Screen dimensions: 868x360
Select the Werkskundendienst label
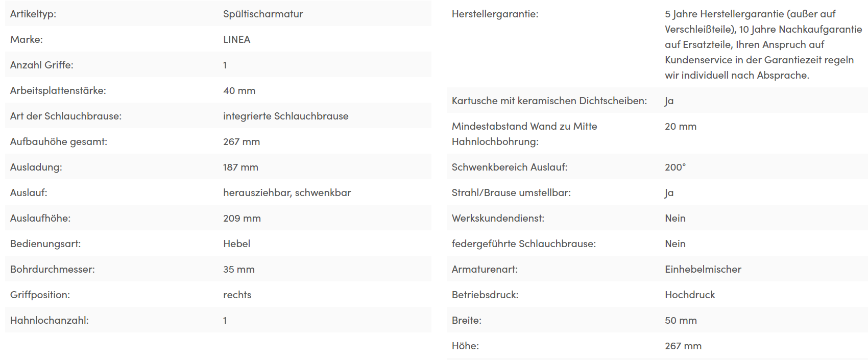click(x=498, y=218)
